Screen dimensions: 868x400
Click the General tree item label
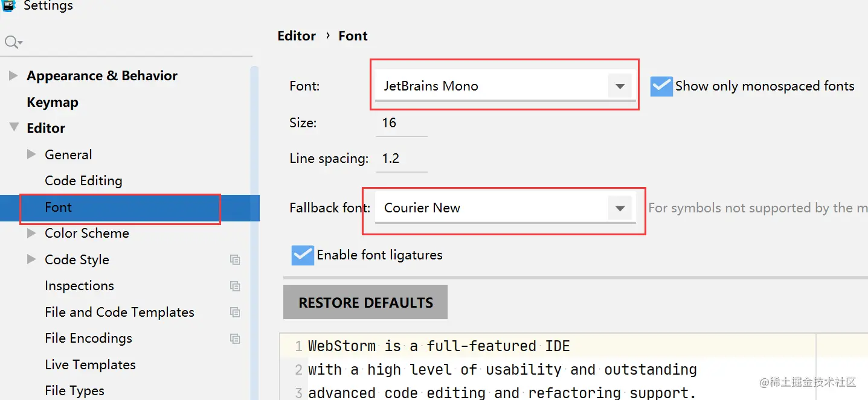[x=68, y=155]
